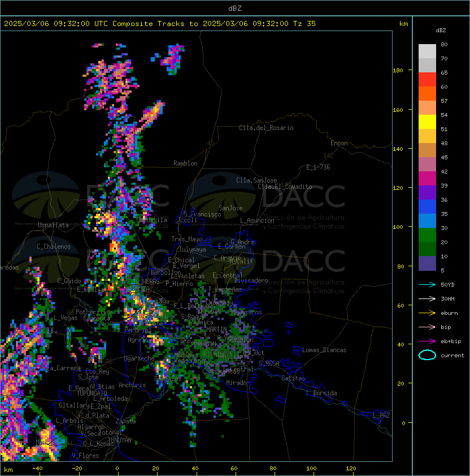Choose the light blue swatch between 35 and 30
The height and width of the screenshot is (476, 470).
427,221
